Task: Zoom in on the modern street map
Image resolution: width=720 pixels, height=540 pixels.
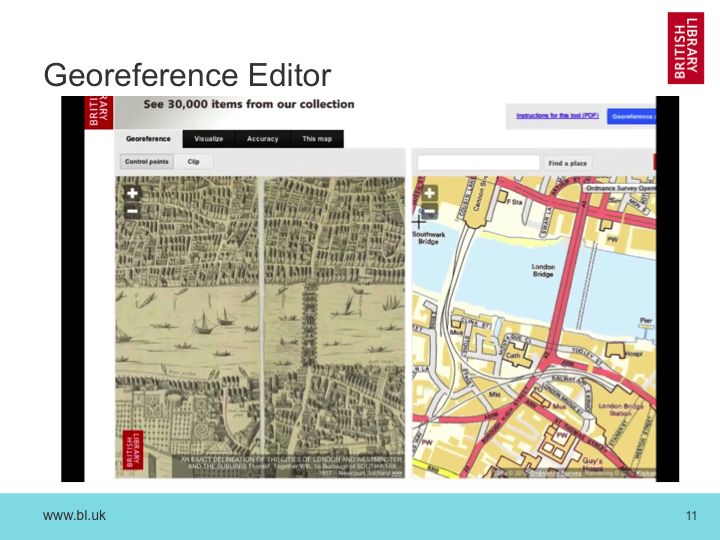Action: (429, 194)
